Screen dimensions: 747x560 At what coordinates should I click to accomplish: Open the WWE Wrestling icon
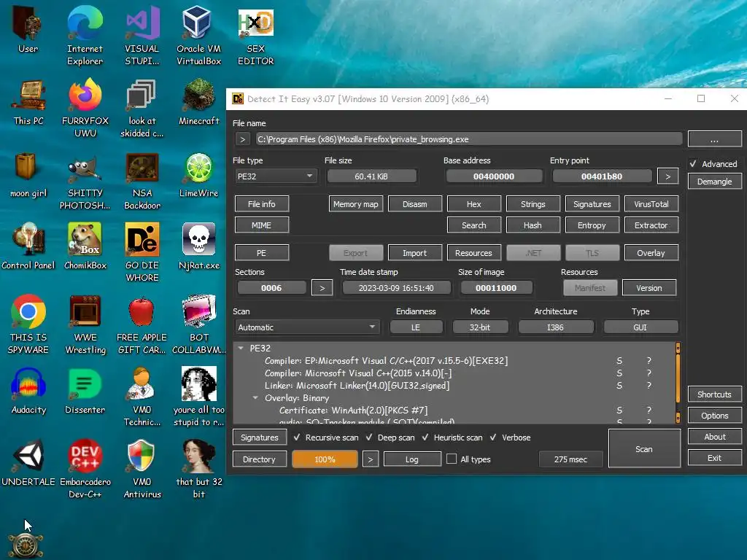click(x=85, y=324)
